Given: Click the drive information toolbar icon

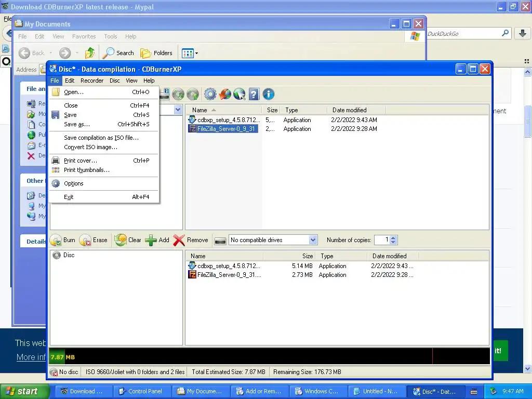Looking at the screenshot, I should [165, 94].
